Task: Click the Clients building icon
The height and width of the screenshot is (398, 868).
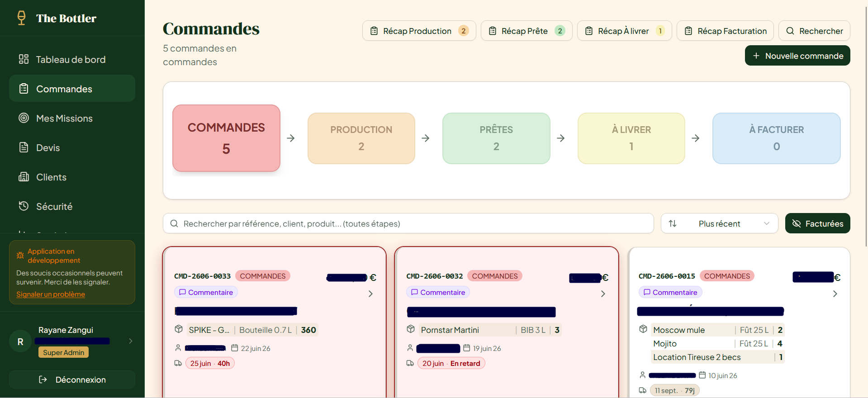Action: tap(24, 177)
